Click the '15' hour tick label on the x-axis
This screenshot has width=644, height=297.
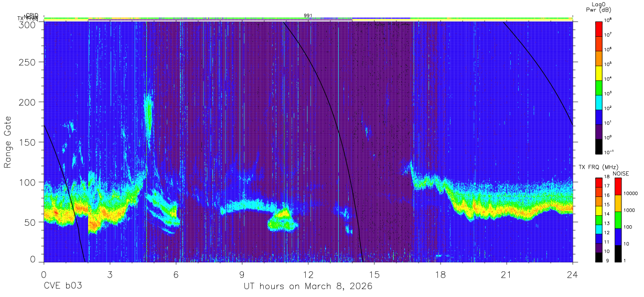[374, 274]
